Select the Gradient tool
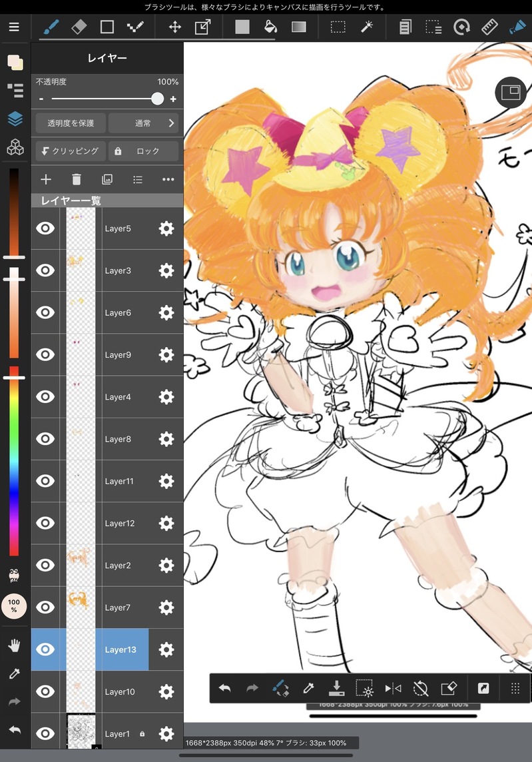532x762 pixels. (299, 27)
